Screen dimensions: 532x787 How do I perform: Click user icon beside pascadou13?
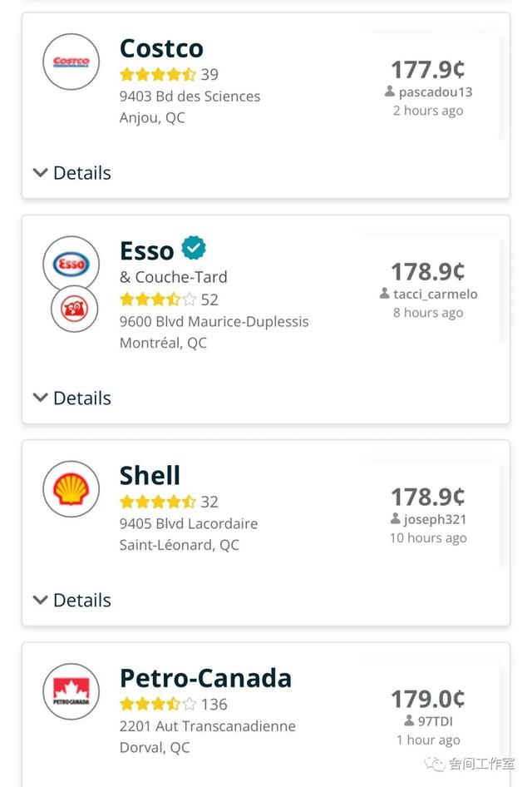tap(390, 92)
